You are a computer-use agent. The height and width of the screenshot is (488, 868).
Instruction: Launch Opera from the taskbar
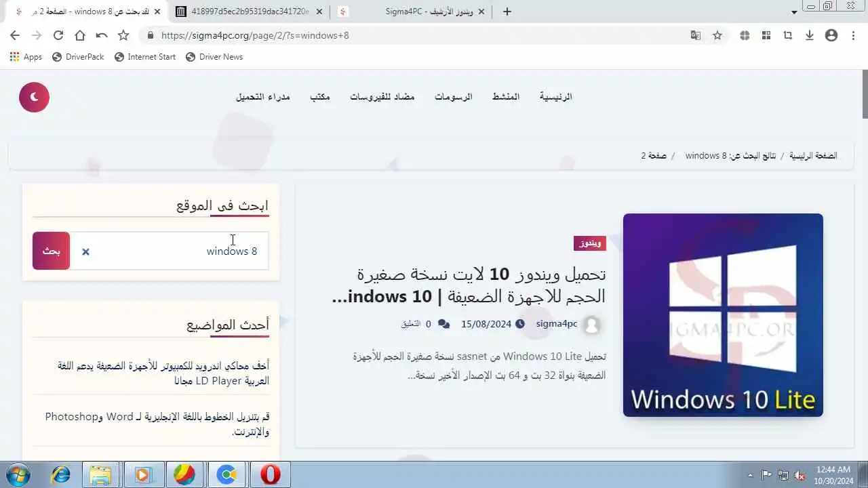pyautogui.click(x=270, y=475)
